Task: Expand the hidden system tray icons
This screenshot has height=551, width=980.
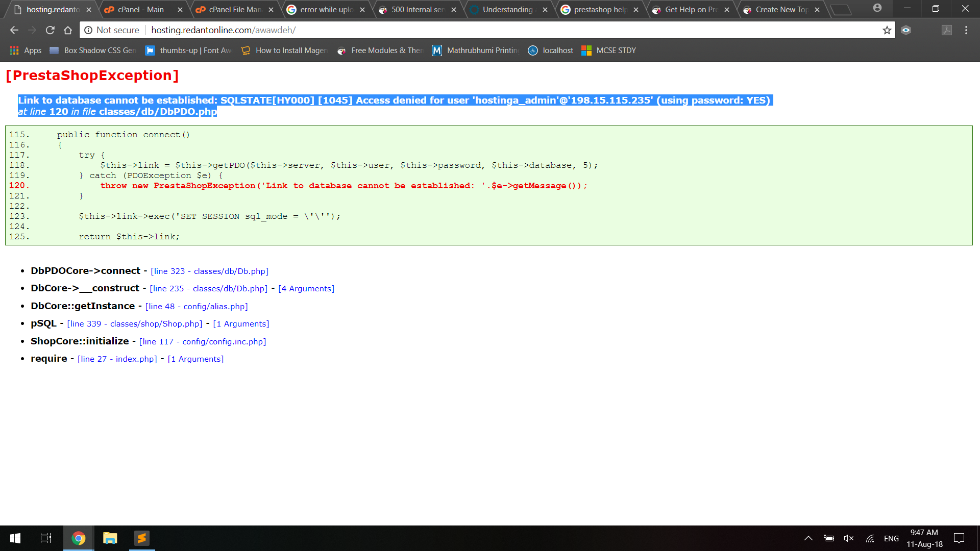Action: coord(808,538)
